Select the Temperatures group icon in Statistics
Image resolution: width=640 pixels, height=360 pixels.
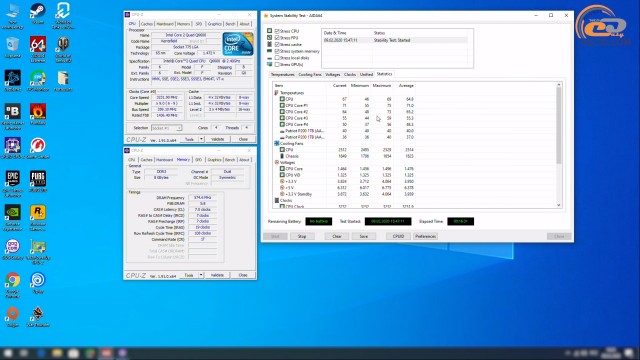pyautogui.click(x=276, y=93)
